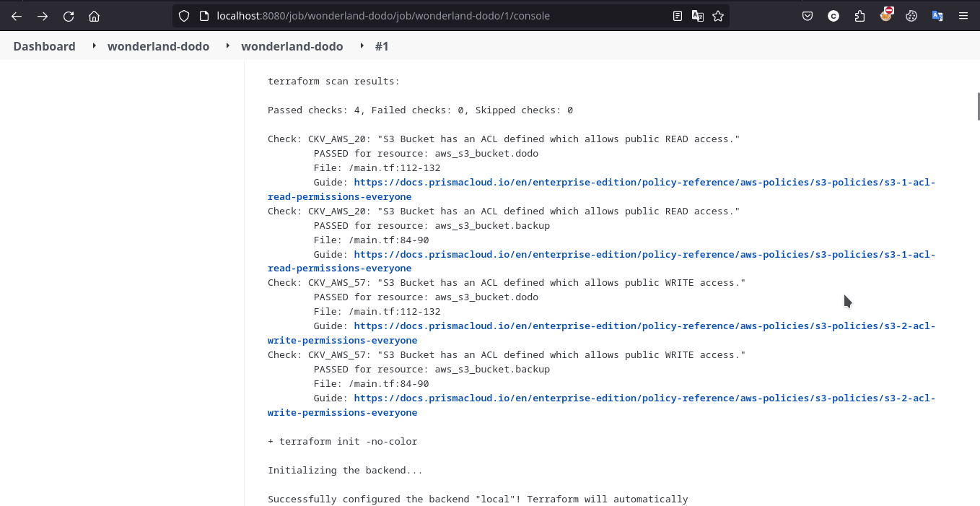
Task: Reload the Jenkins console page
Action: tap(69, 16)
